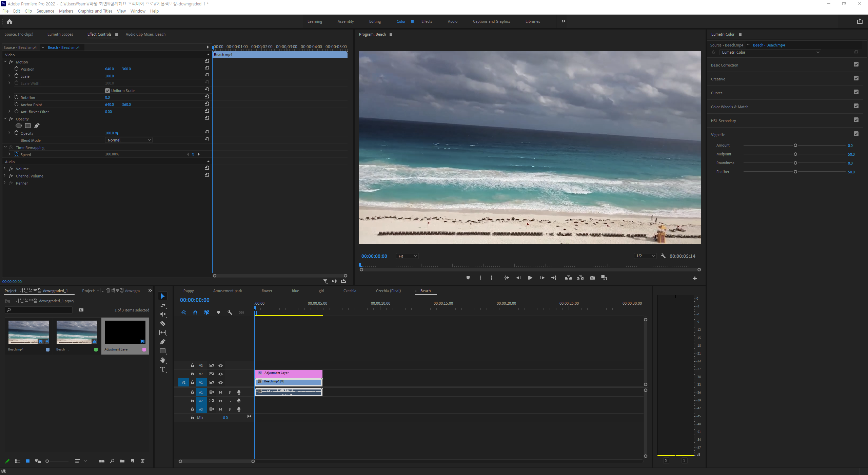Select the Razor tool
868x475 pixels.
163,323
